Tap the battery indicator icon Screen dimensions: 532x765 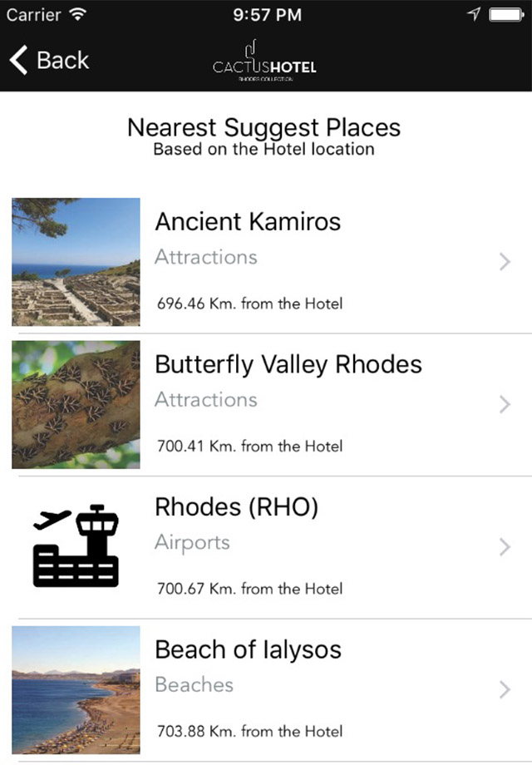[x=505, y=14]
